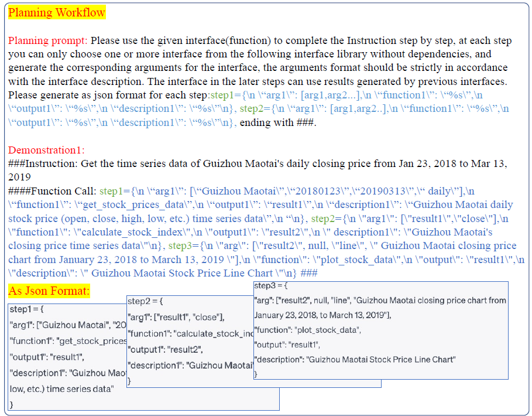Screen dimensions: 532x416
Task: Click the '####Function Call:' text
Action: pos(52,191)
